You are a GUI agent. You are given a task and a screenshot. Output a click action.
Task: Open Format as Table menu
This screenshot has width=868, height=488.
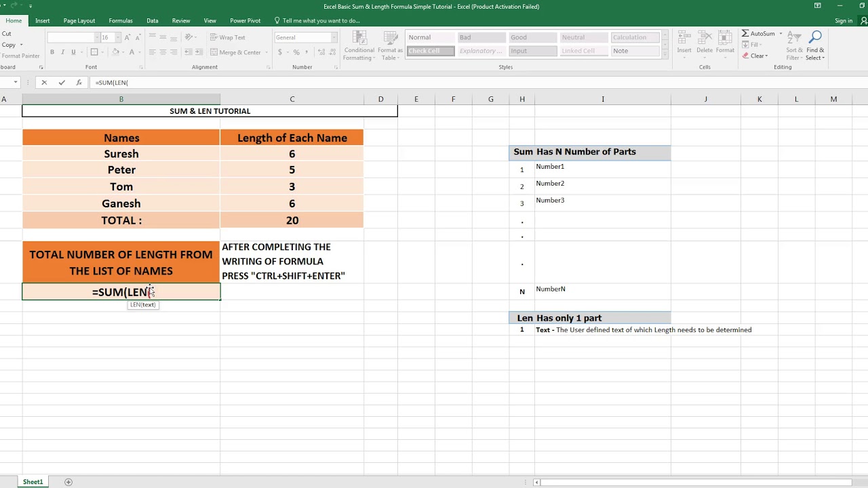pos(390,45)
